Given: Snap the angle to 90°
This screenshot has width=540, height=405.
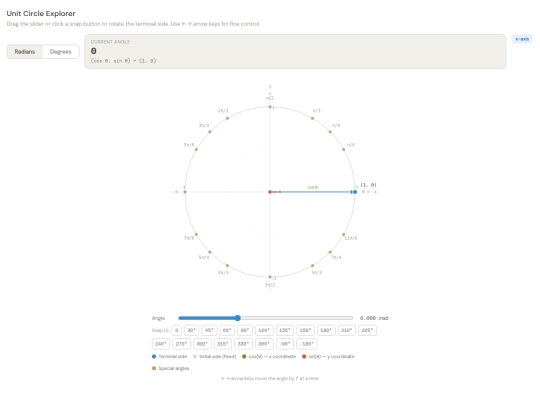Looking at the screenshot, I should (x=245, y=330).
